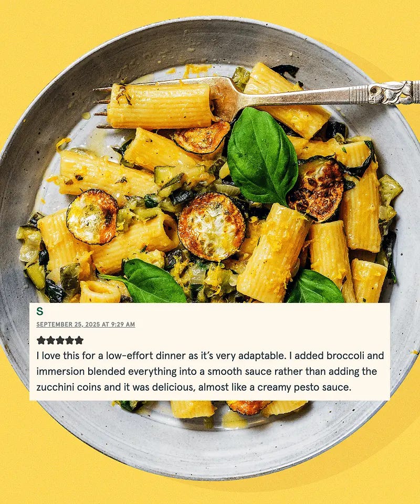Open the September 25, 2025 timestamp link
The height and width of the screenshot is (504, 420).
(86, 324)
